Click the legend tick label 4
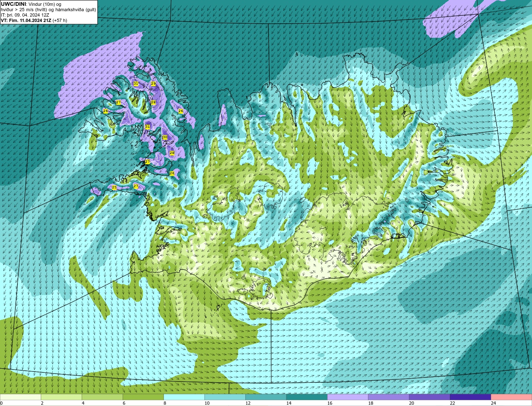This screenshot has width=532, height=406. pyautogui.click(x=83, y=403)
